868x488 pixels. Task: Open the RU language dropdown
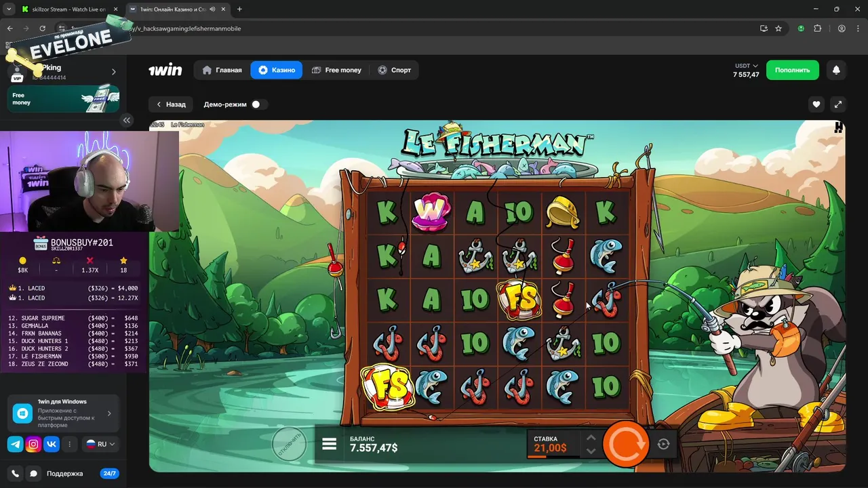tap(100, 445)
